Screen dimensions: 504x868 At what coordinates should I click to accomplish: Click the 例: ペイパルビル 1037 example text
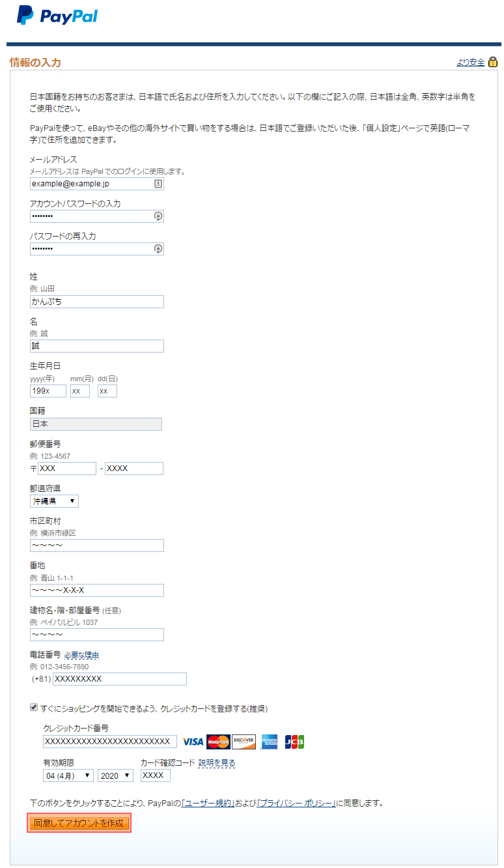[64, 622]
